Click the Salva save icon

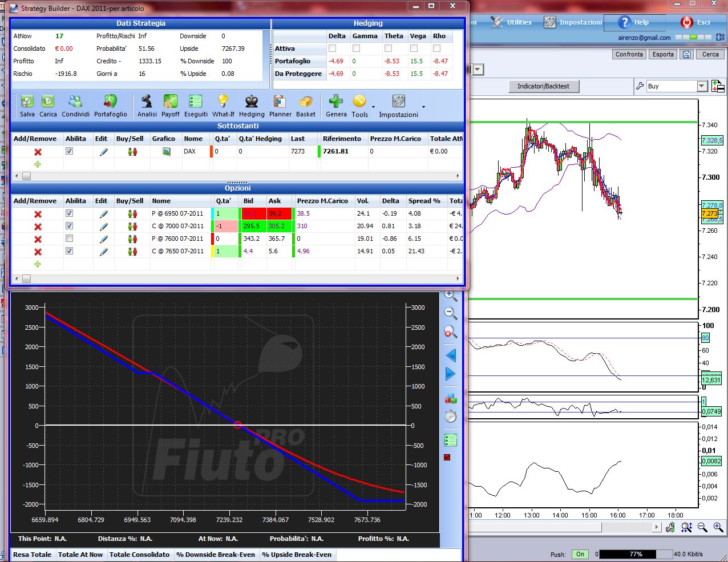click(x=27, y=101)
